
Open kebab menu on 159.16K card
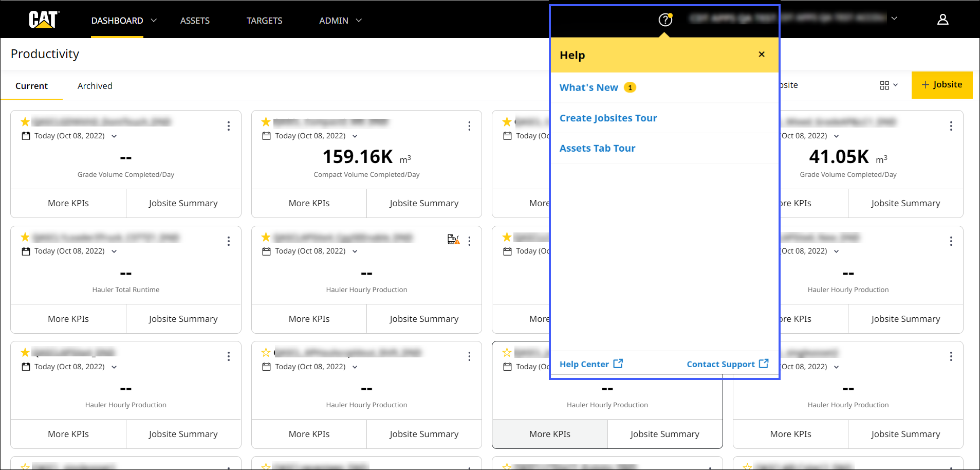point(469,126)
